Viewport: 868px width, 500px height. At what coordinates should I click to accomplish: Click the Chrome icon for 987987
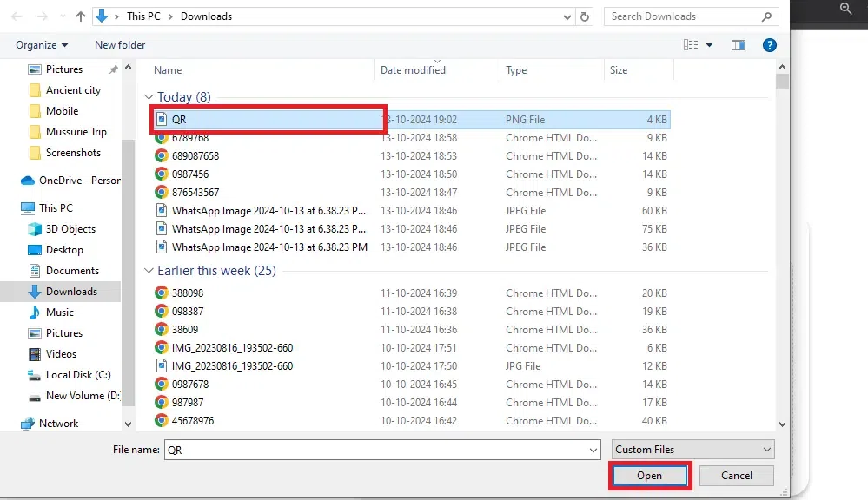[161, 403]
